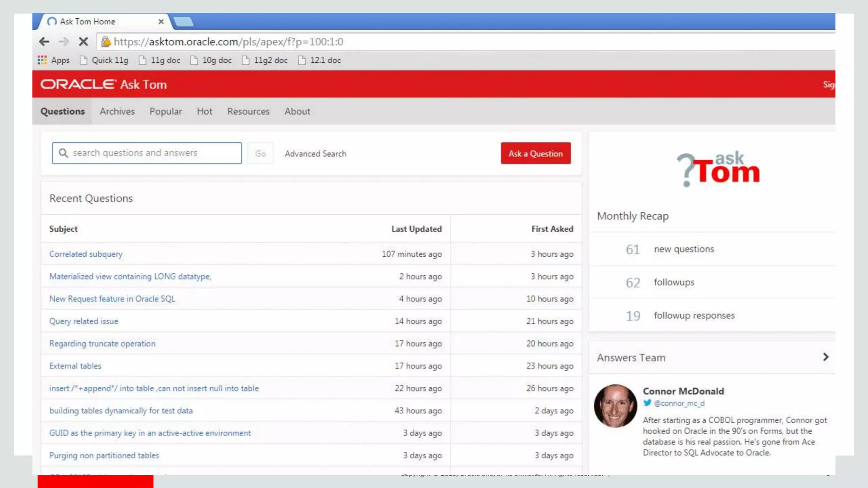This screenshot has width=868, height=488.
Task: Open the 11g2 doc bookmark
Action: [264, 60]
